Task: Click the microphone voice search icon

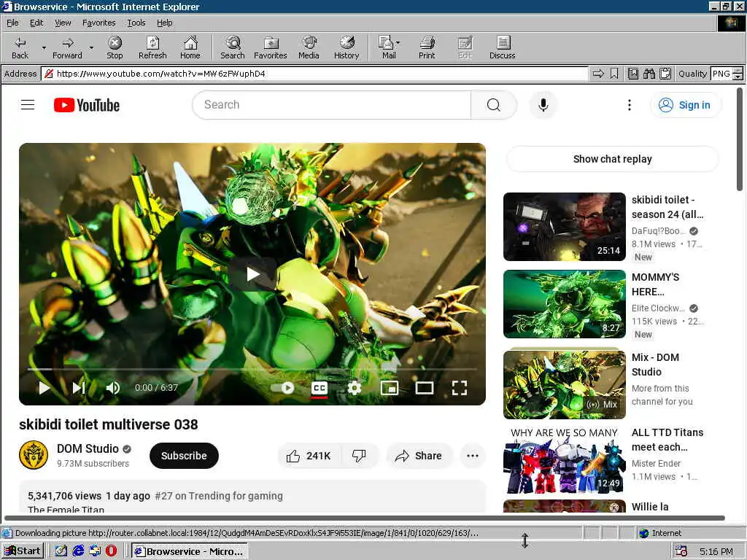Action: click(543, 105)
